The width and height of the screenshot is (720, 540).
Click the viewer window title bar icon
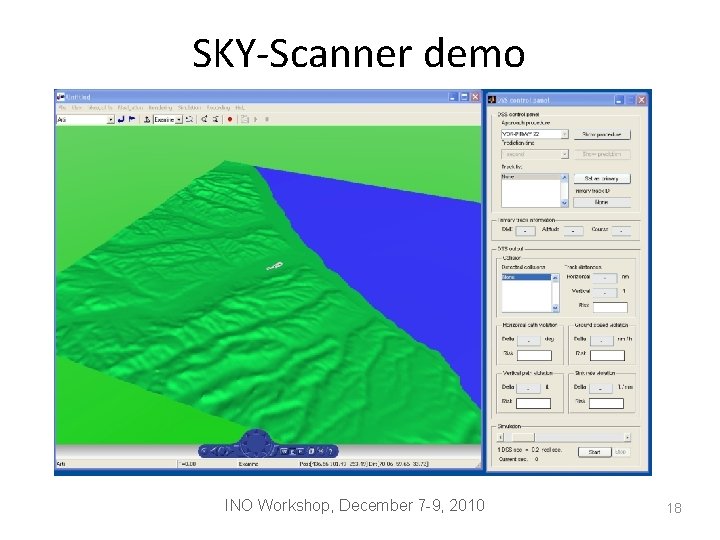click(61, 97)
